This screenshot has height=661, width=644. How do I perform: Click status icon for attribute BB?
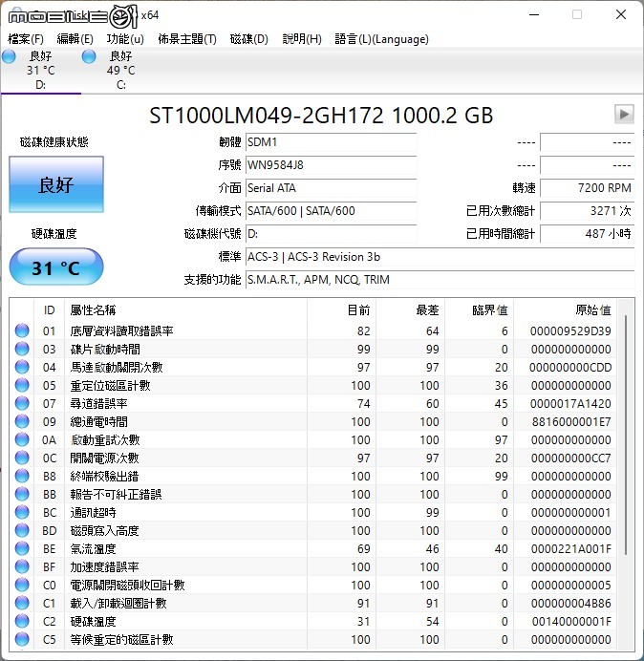22,494
